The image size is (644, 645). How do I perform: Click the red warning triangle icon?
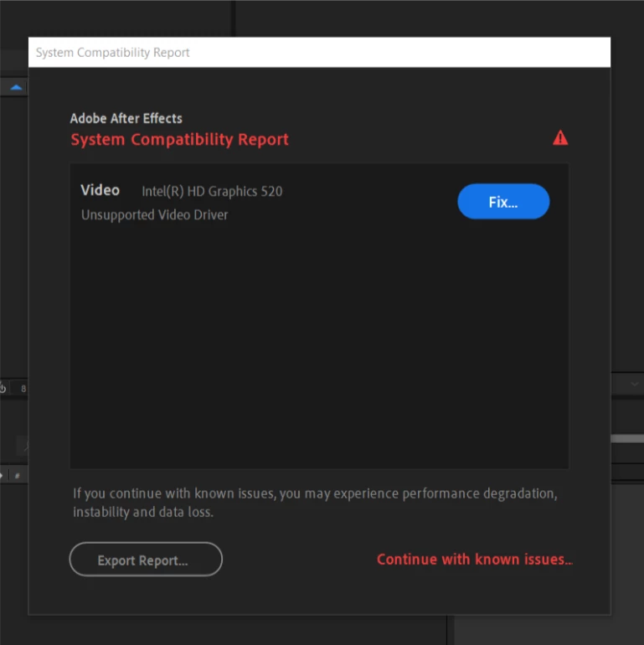click(x=560, y=138)
